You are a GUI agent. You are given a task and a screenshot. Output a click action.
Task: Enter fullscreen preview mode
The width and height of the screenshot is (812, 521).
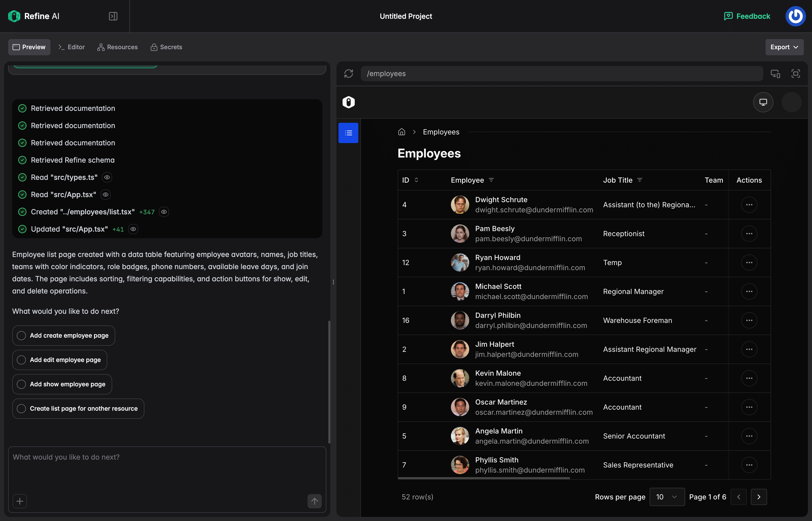pos(796,73)
